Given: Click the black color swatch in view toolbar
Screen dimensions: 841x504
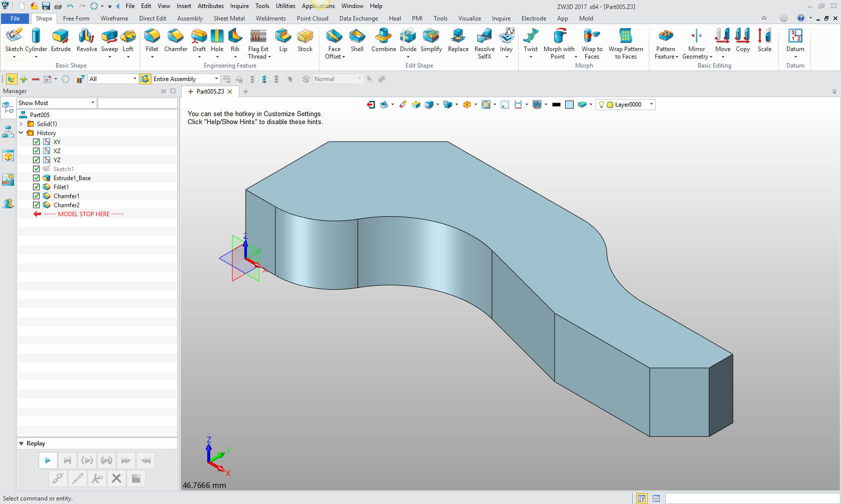Looking at the screenshot, I should (556, 105).
